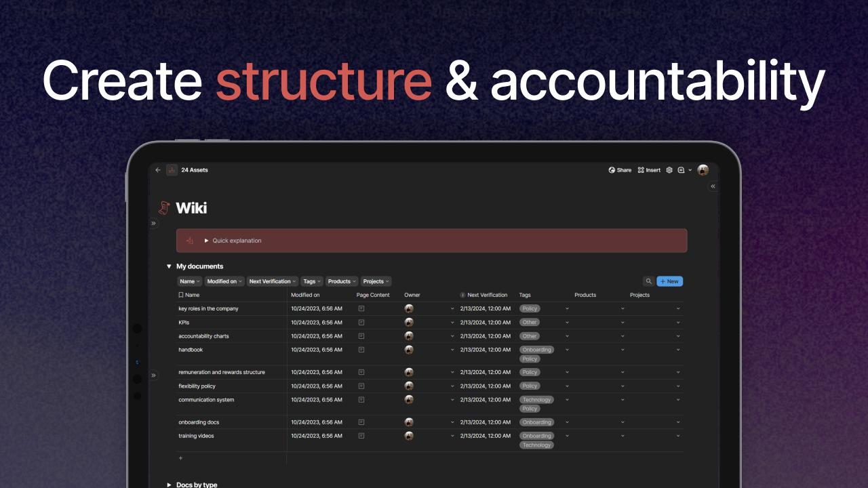Collapse the My documents section
Screen dimensions: 868x488
[x=169, y=266]
